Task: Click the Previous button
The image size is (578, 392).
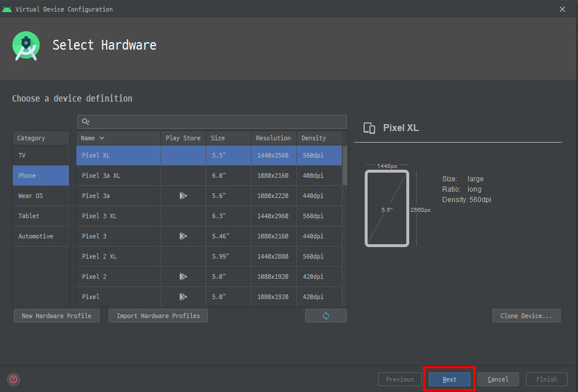Action: tap(399, 379)
